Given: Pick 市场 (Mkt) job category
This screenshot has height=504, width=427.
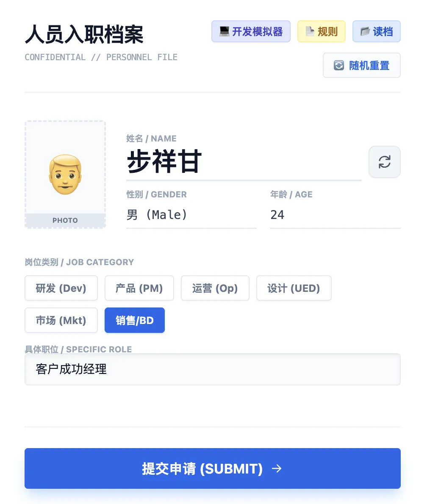Looking at the screenshot, I should 61,320.
